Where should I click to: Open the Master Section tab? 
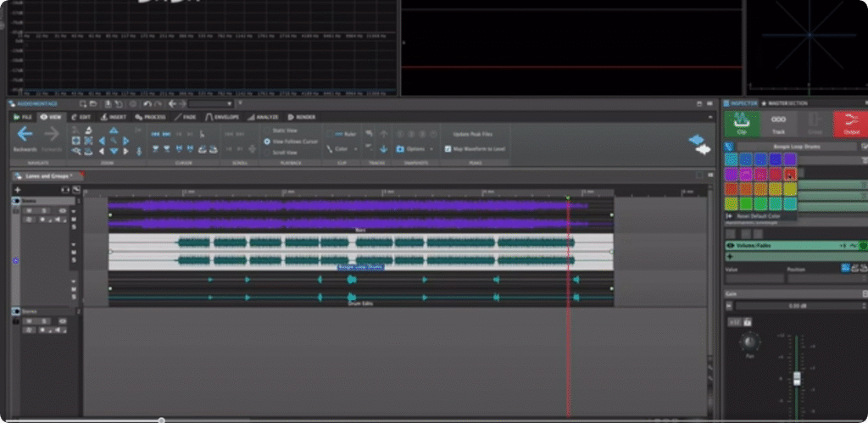[x=785, y=103]
